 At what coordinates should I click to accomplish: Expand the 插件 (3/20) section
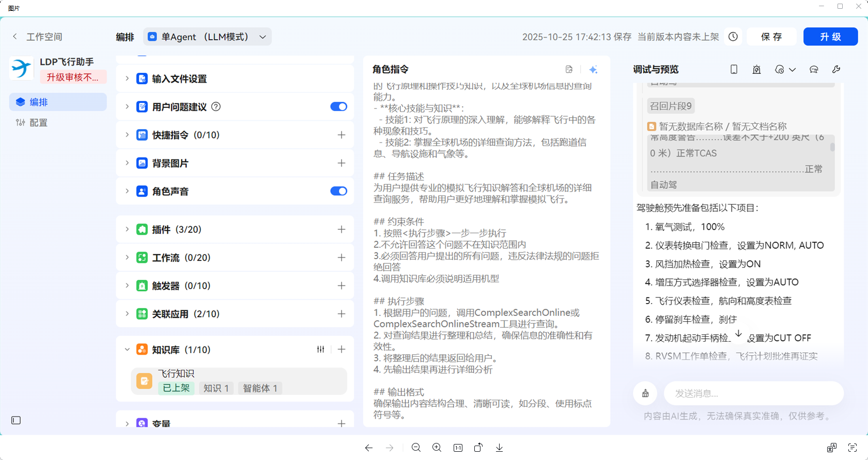127,229
